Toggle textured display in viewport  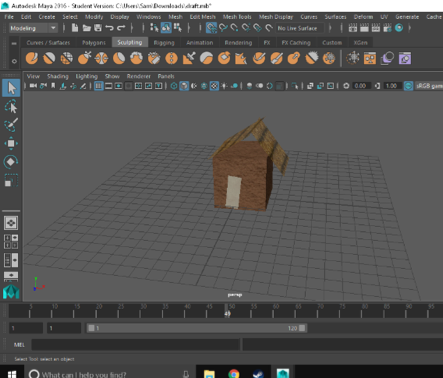214,86
